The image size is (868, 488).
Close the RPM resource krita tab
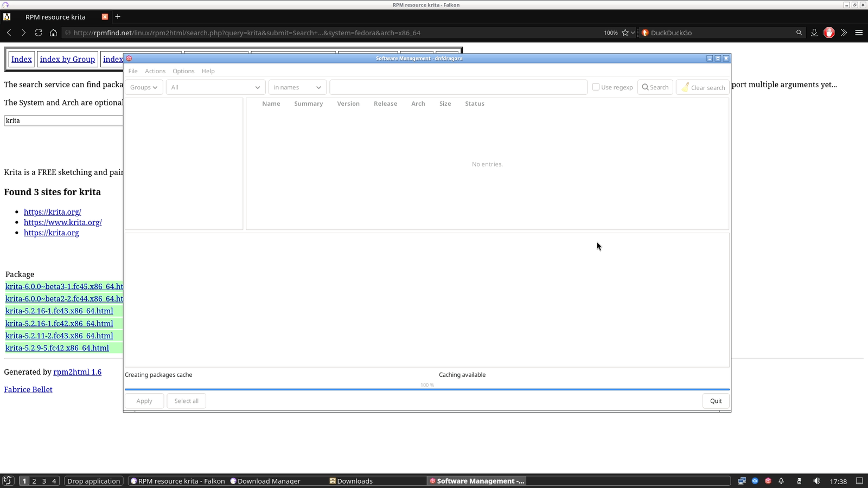(x=105, y=17)
